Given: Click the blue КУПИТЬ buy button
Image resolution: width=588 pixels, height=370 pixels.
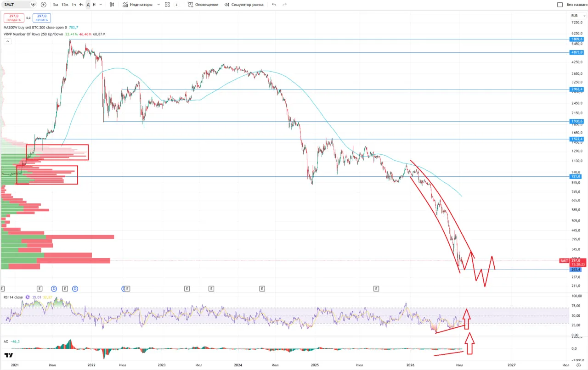Looking at the screenshot, I should point(42,18).
